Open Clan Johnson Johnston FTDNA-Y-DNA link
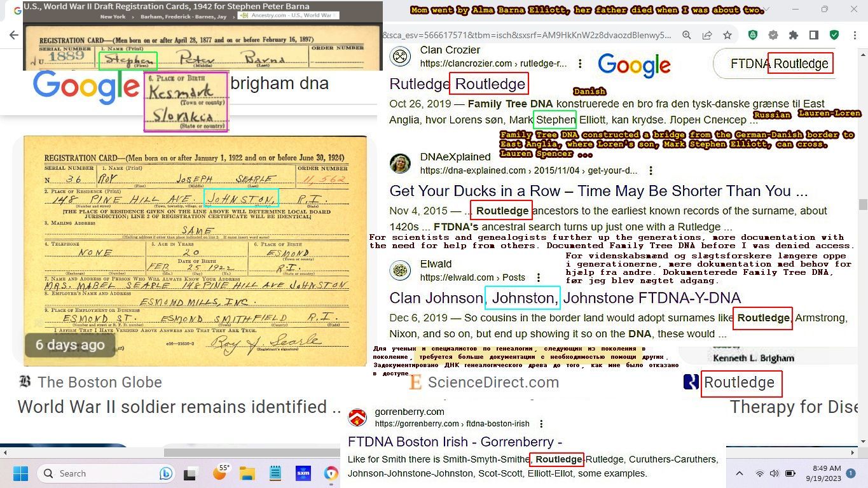The image size is (868, 488). 565,298
